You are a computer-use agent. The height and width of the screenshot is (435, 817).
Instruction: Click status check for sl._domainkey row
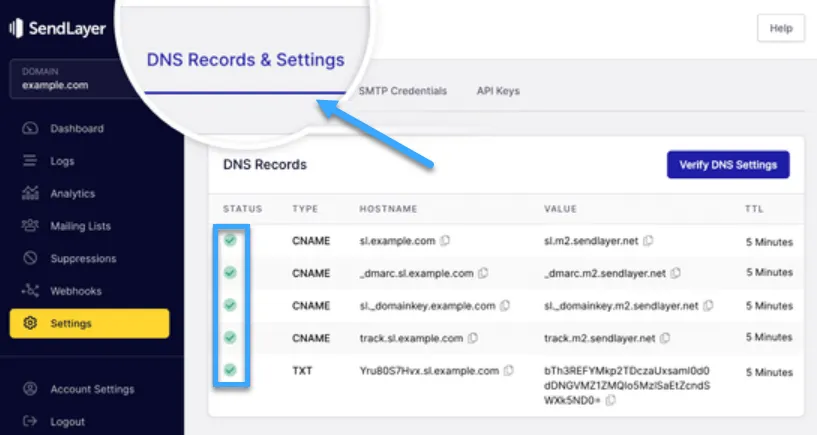pyautogui.click(x=230, y=305)
